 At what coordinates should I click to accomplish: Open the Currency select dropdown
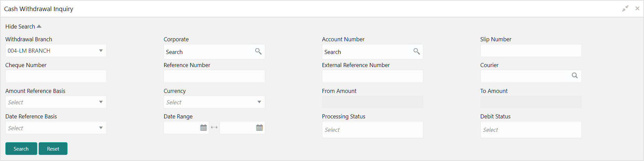(x=214, y=102)
